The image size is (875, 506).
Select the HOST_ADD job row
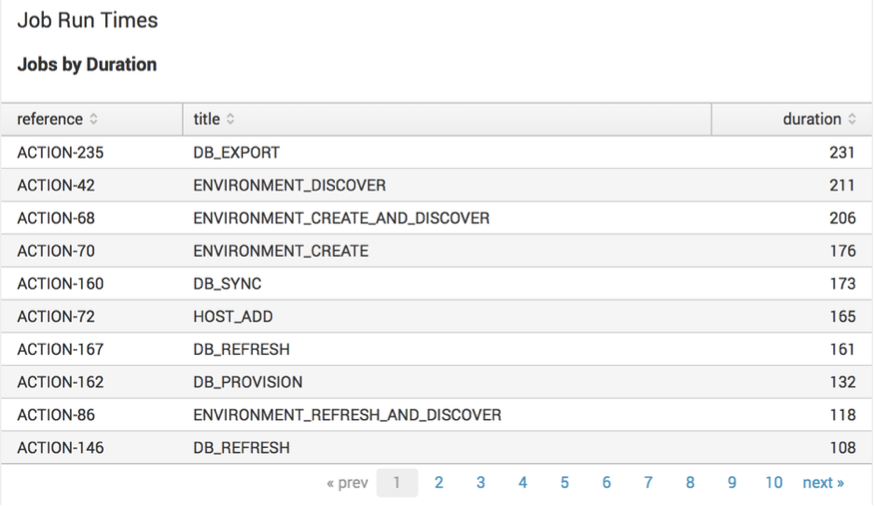click(x=436, y=317)
